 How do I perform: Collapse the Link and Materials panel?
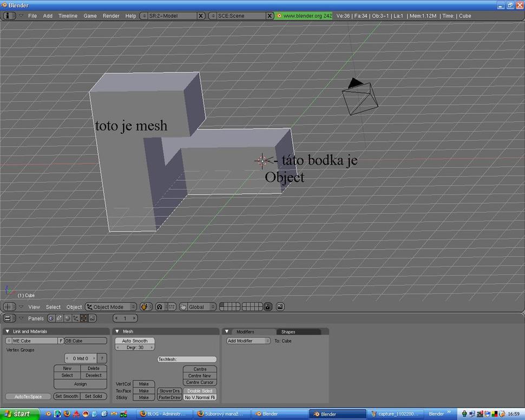coord(8,331)
